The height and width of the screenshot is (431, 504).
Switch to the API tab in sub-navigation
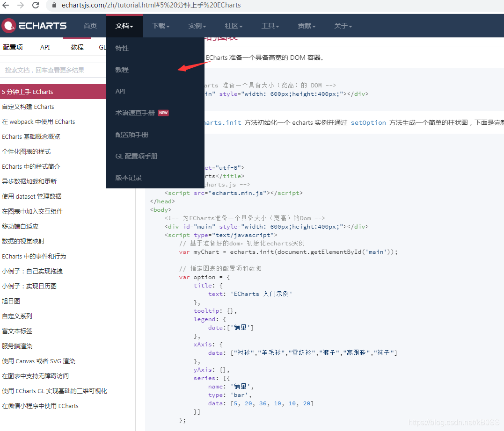(x=45, y=47)
